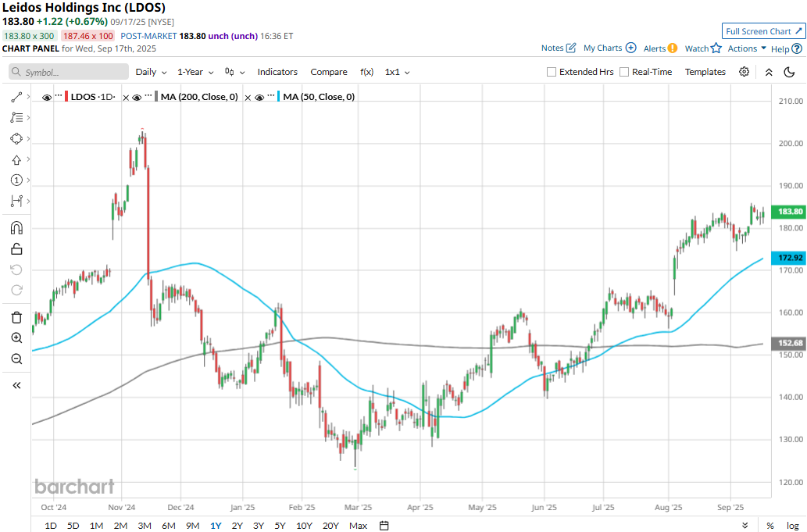Select the Max time range
The width and height of the screenshot is (807, 532).
(x=359, y=525)
